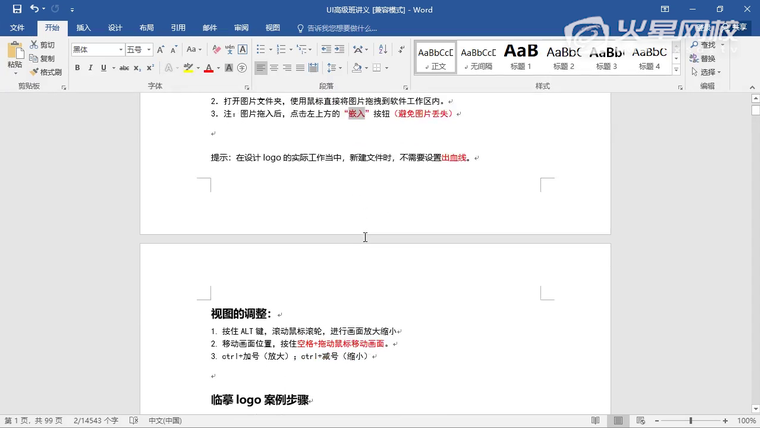
Task: Toggle bold formatting
Action: pos(77,68)
